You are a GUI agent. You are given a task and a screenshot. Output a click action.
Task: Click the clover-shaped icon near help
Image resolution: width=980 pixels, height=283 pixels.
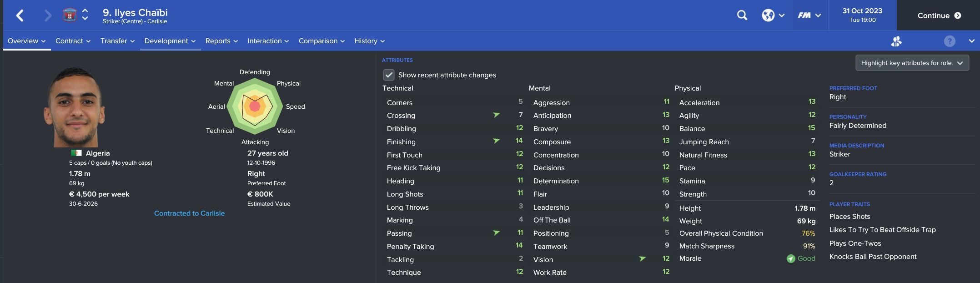(x=896, y=41)
